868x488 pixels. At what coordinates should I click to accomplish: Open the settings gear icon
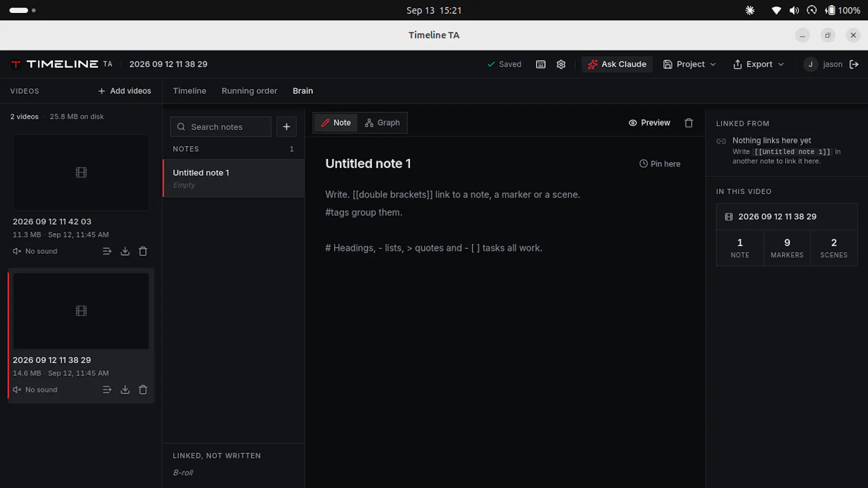[x=561, y=64]
